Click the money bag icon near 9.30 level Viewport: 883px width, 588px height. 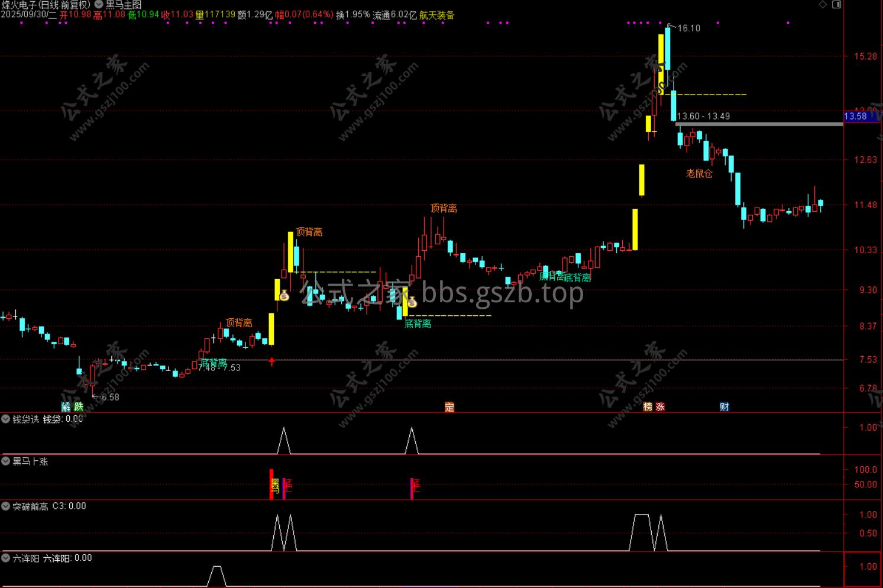284,295
